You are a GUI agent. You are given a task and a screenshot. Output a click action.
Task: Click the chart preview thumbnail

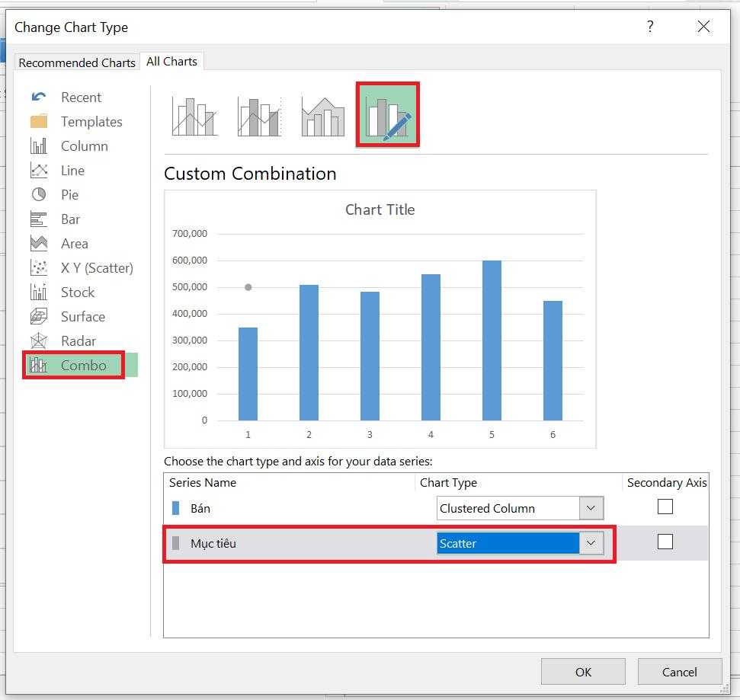380,318
